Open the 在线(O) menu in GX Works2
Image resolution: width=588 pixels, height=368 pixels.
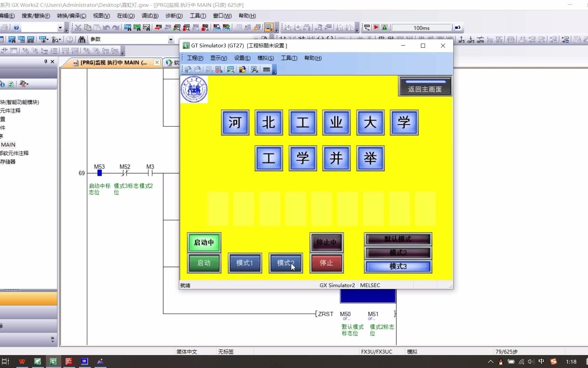(x=126, y=16)
